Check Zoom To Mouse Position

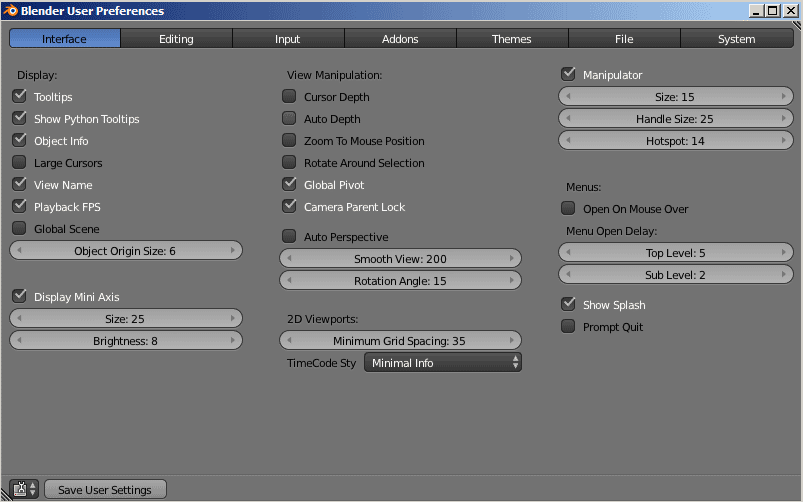289,140
